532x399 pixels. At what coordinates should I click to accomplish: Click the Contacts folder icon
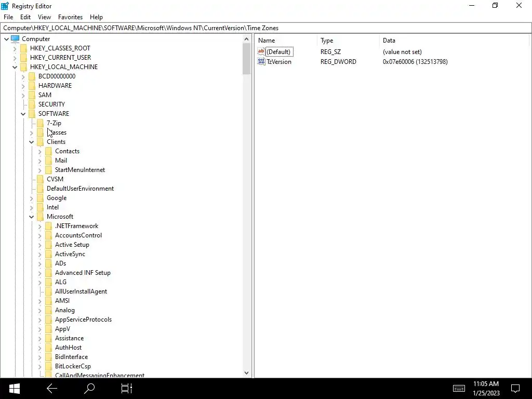click(x=49, y=151)
